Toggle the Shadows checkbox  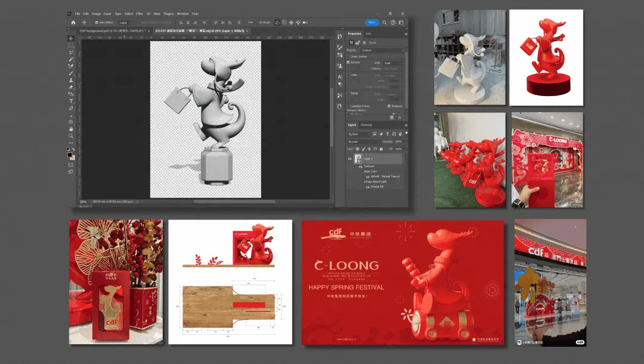point(389,106)
